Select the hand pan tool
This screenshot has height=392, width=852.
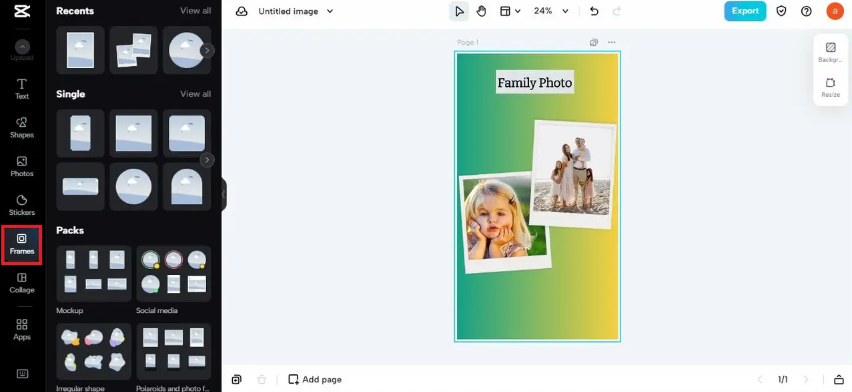pos(481,11)
